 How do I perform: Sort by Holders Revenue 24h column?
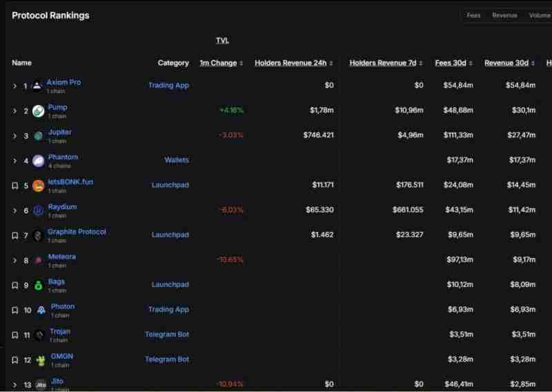(x=293, y=63)
